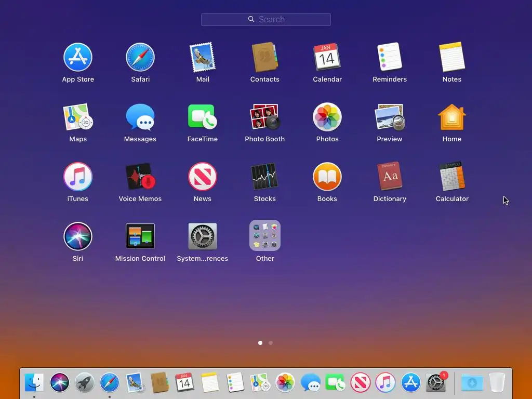Screen dimensions: 532x399
Task: Launch Mission Control
Action: (x=140, y=236)
